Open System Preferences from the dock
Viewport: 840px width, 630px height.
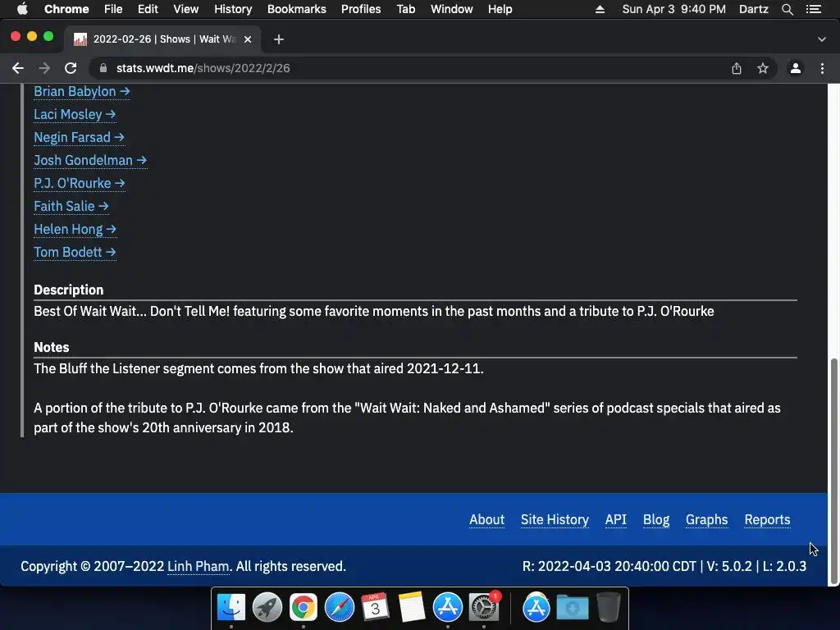tap(484, 608)
